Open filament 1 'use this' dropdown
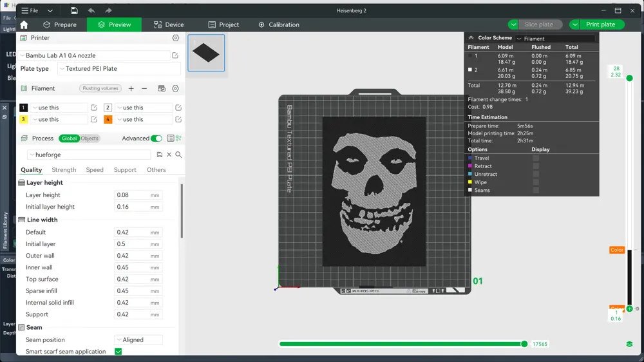The width and height of the screenshot is (644, 362). pos(59,108)
